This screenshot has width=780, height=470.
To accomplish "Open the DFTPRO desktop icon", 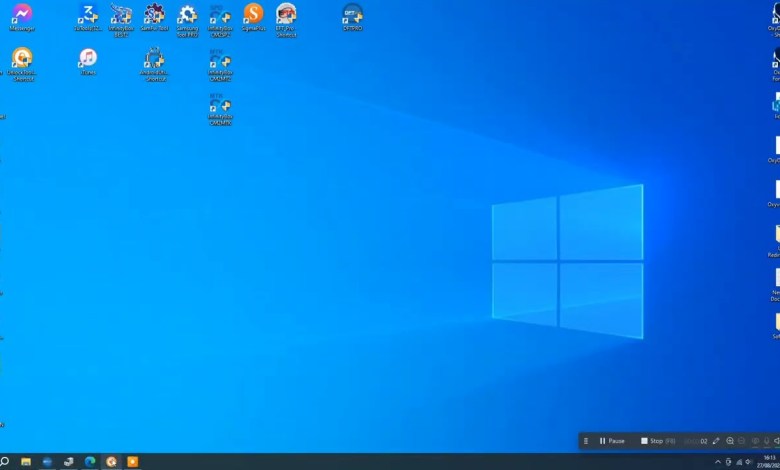I will (x=352, y=15).
